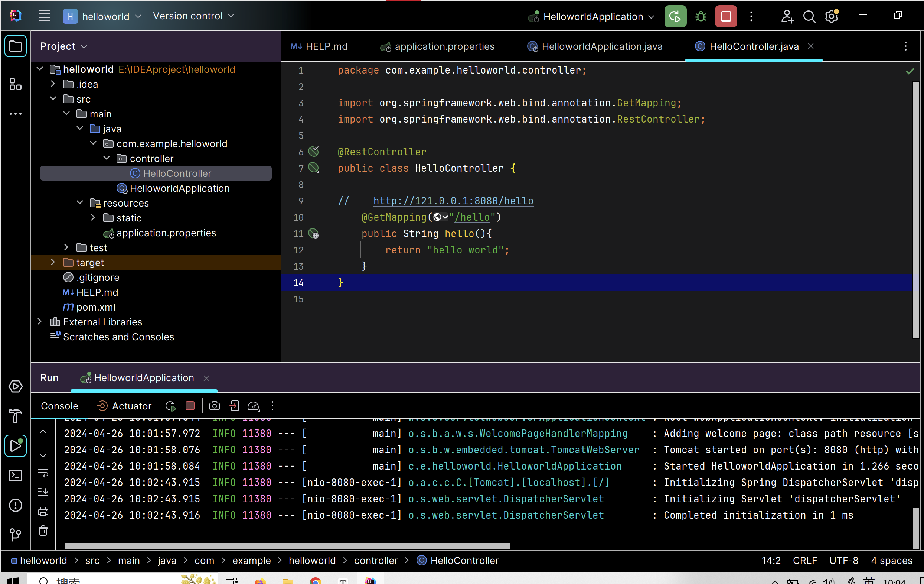Collapse the resources folder node
This screenshot has width=924, height=584.
click(x=80, y=202)
